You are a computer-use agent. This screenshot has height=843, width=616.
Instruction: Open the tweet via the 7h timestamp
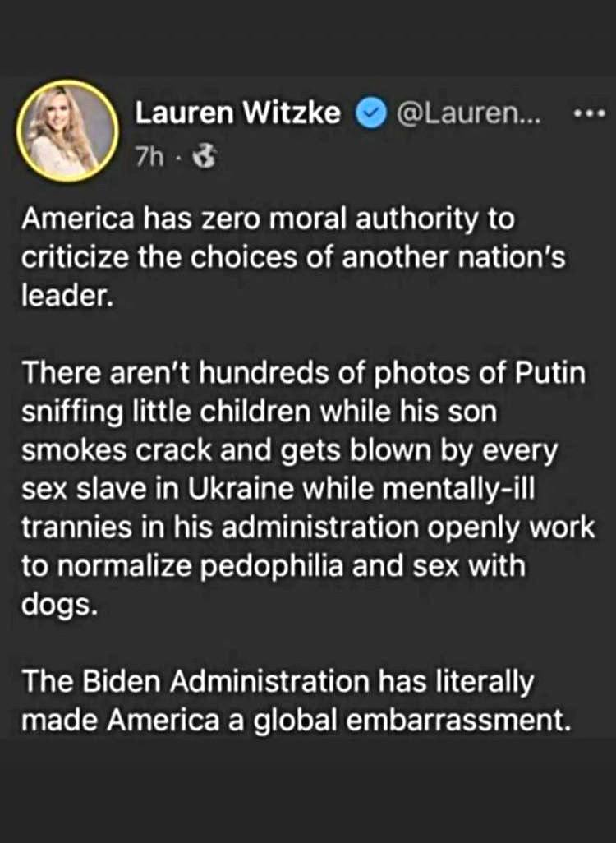click(x=149, y=156)
